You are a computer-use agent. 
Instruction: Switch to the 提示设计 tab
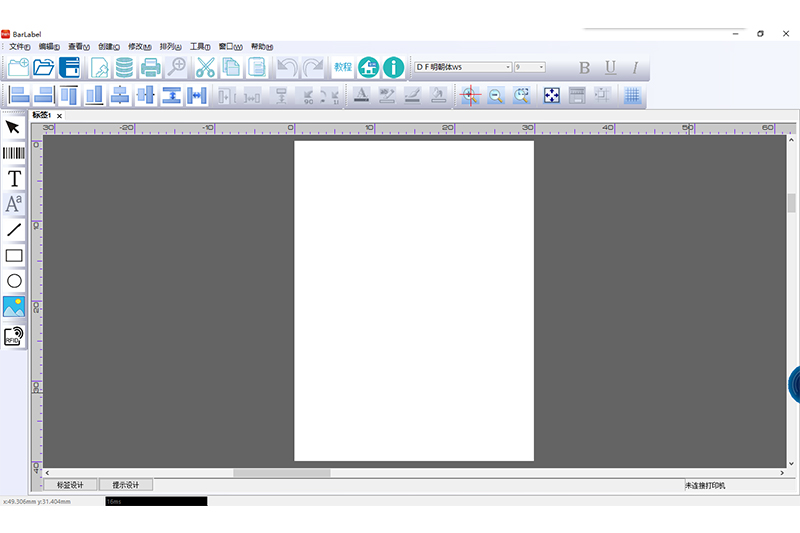[126, 485]
